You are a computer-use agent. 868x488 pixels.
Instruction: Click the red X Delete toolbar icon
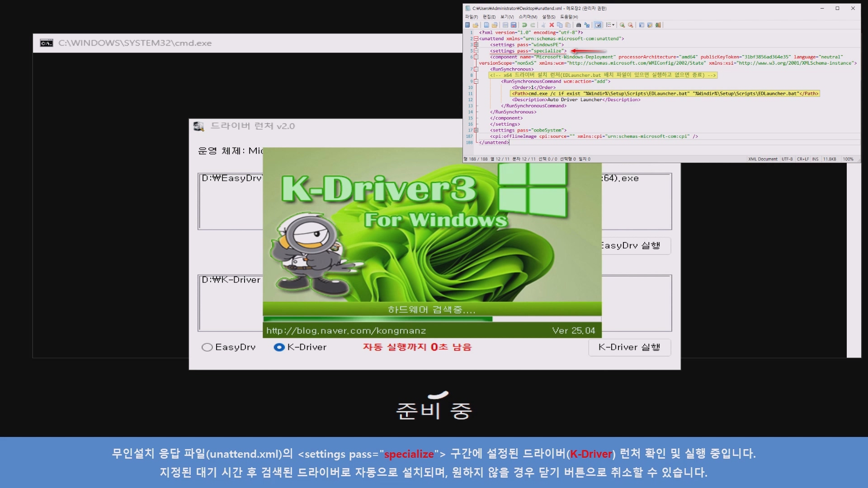552,25
